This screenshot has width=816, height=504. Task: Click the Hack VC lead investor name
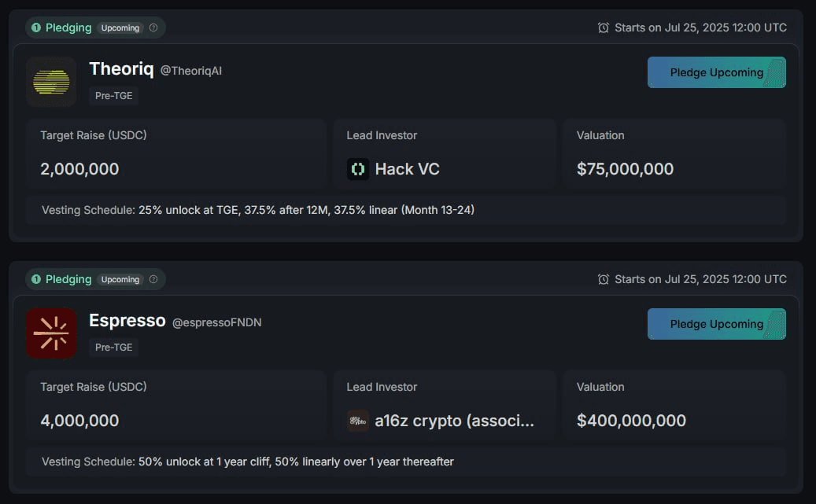[x=407, y=169]
